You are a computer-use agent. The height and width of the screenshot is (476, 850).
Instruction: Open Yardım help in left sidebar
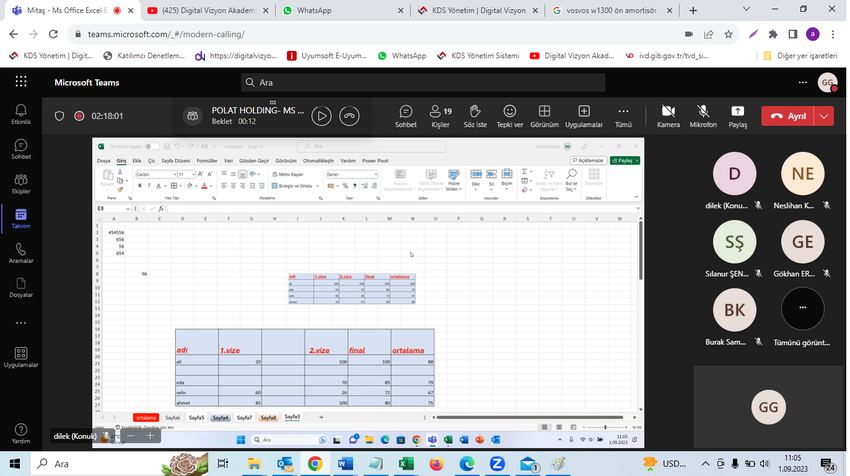click(x=21, y=433)
